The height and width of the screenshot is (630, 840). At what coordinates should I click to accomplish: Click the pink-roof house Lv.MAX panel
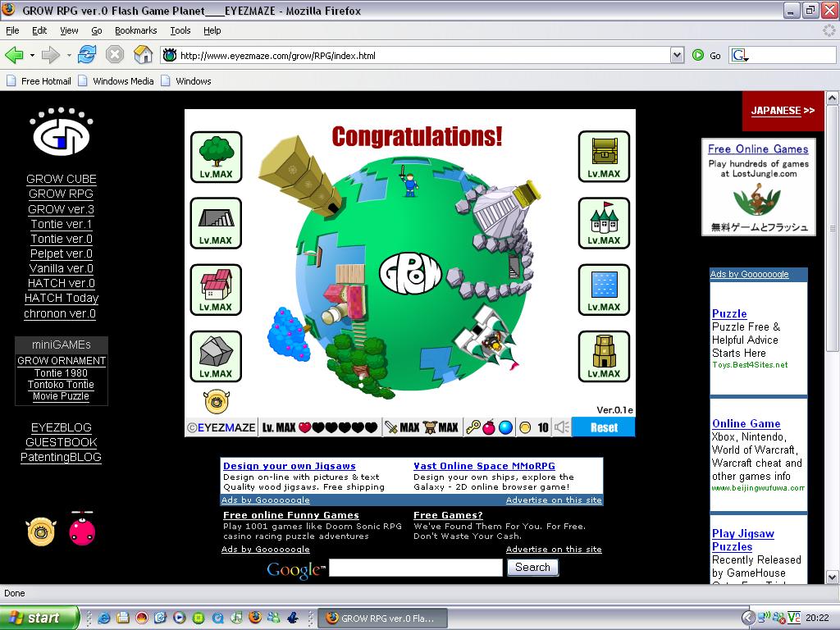pos(216,290)
